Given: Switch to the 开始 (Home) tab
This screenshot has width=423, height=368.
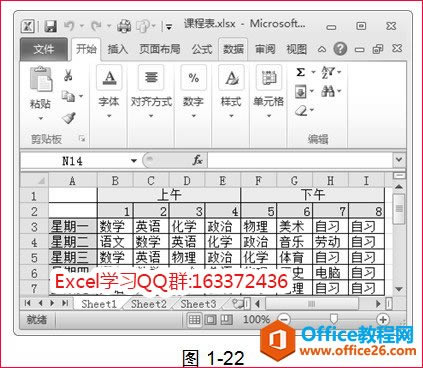Looking at the screenshot, I should pos(86,49).
